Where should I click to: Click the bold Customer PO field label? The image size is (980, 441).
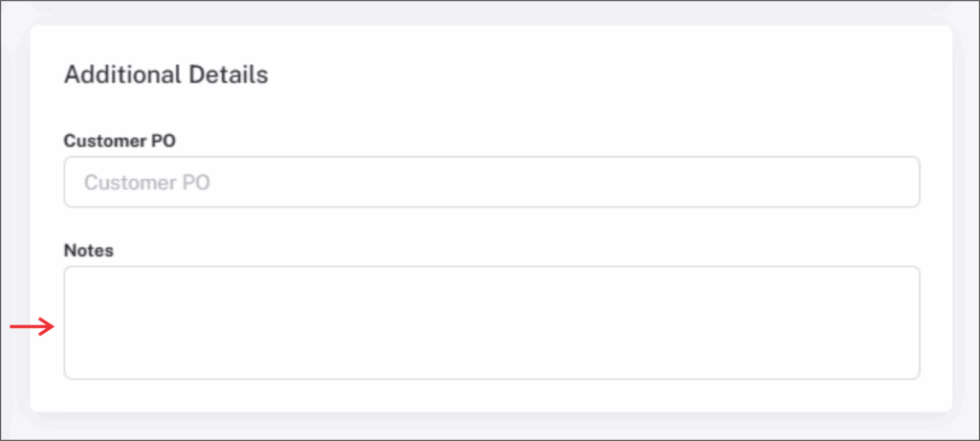pos(120,141)
